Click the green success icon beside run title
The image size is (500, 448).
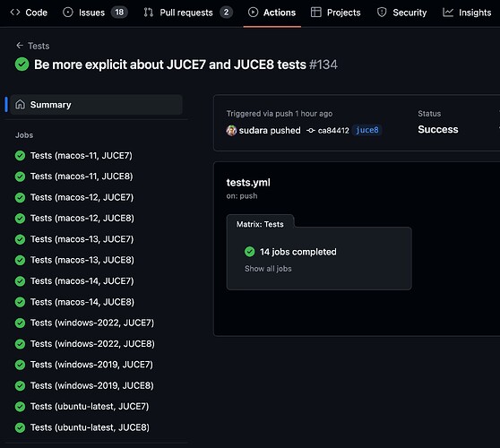tap(22, 65)
